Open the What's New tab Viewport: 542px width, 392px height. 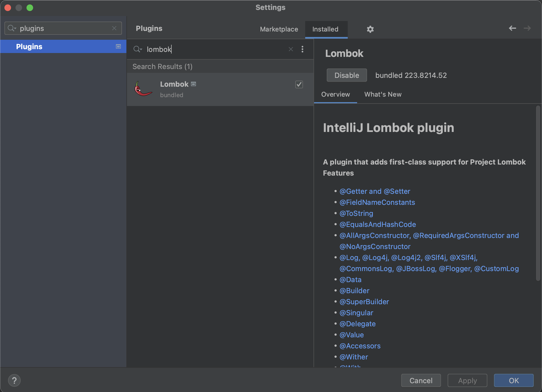click(x=382, y=94)
